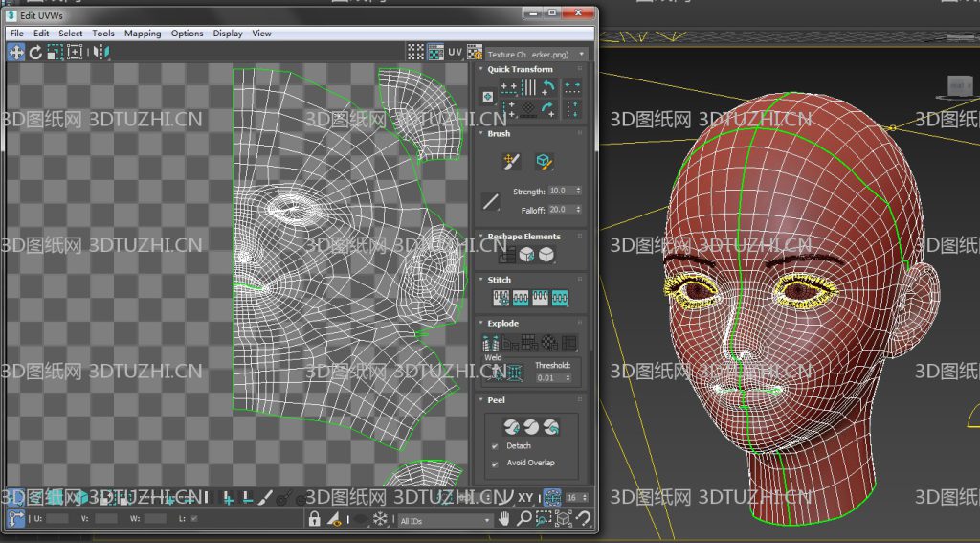Open the All IDs material dropdown
Screen dimensions: 980x543
pos(444,521)
